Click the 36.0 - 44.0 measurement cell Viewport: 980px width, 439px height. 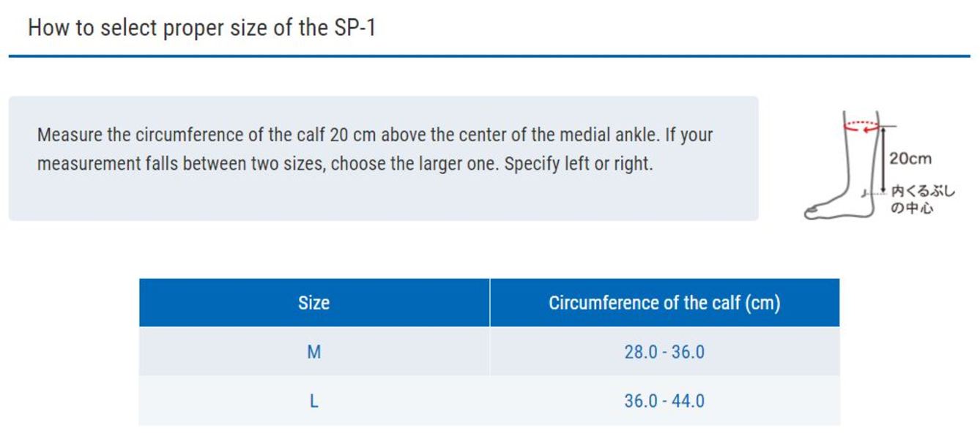coord(664,401)
